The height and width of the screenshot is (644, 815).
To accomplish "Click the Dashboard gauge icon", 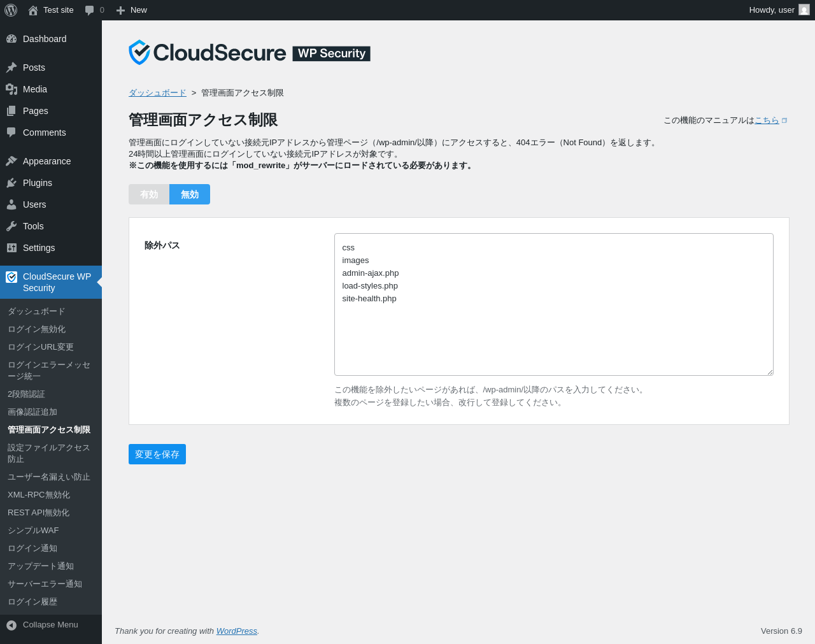I will click(11, 39).
